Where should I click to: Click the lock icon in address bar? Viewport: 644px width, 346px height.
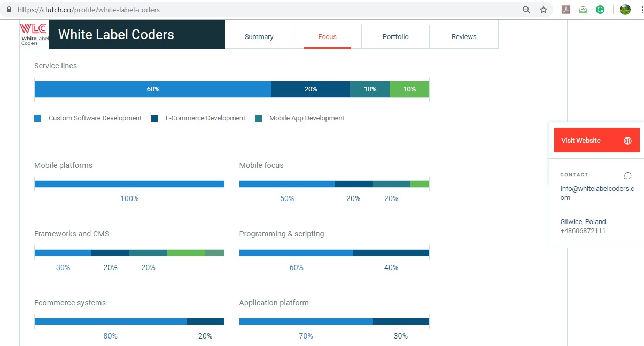[x=9, y=10]
